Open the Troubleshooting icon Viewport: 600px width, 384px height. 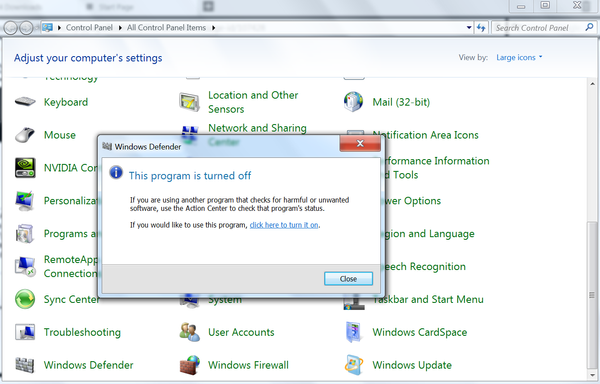[x=25, y=332]
